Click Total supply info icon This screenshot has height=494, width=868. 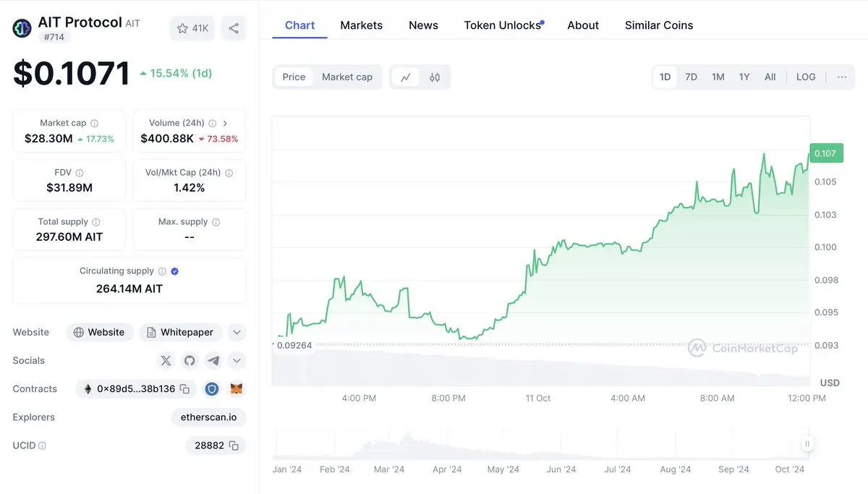(96, 222)
